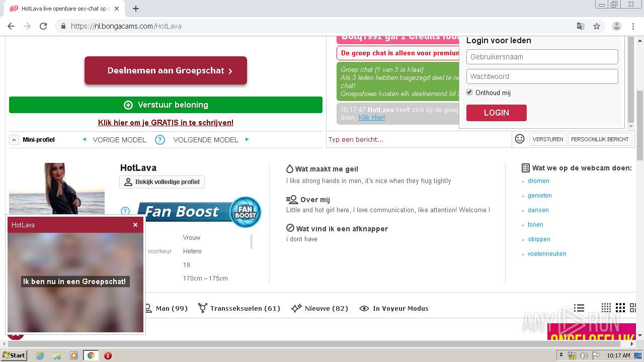Open the Chrome profile avatar menu
Viewport: 644px width, 362px height.
tap(617, 26)
